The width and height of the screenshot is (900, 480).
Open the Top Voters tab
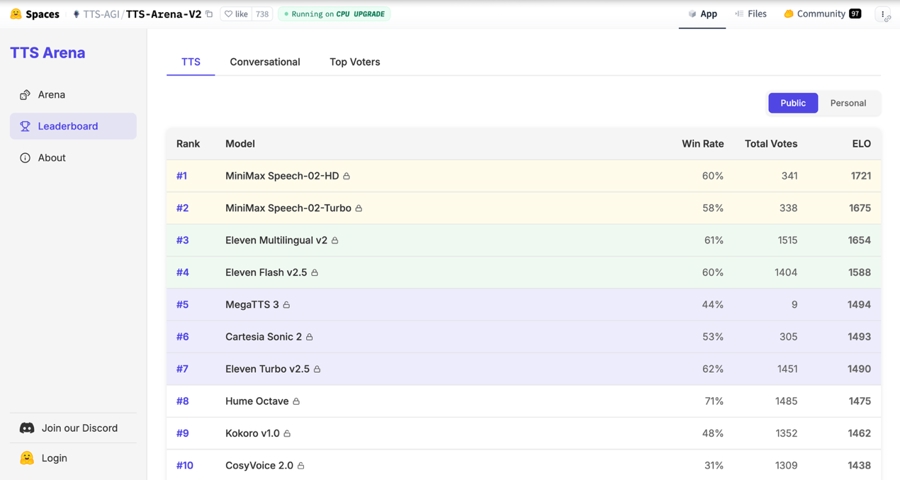pos(354,62)
